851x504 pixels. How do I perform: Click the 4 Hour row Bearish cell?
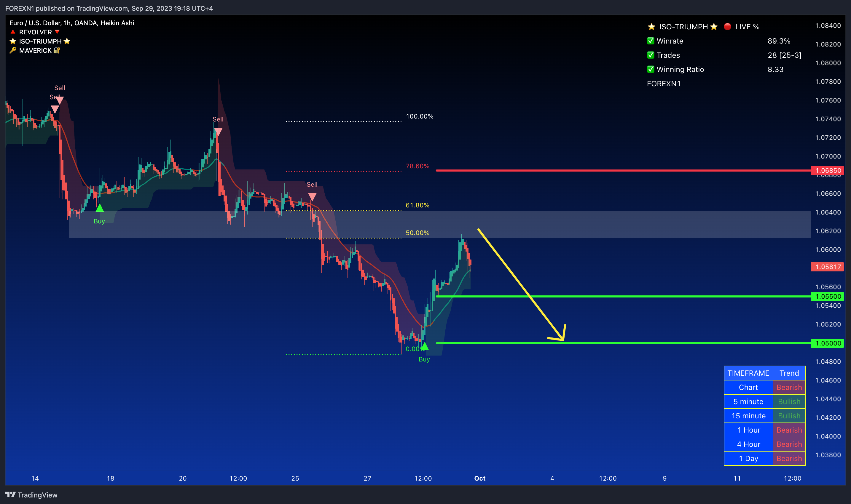tap(789, 444)
